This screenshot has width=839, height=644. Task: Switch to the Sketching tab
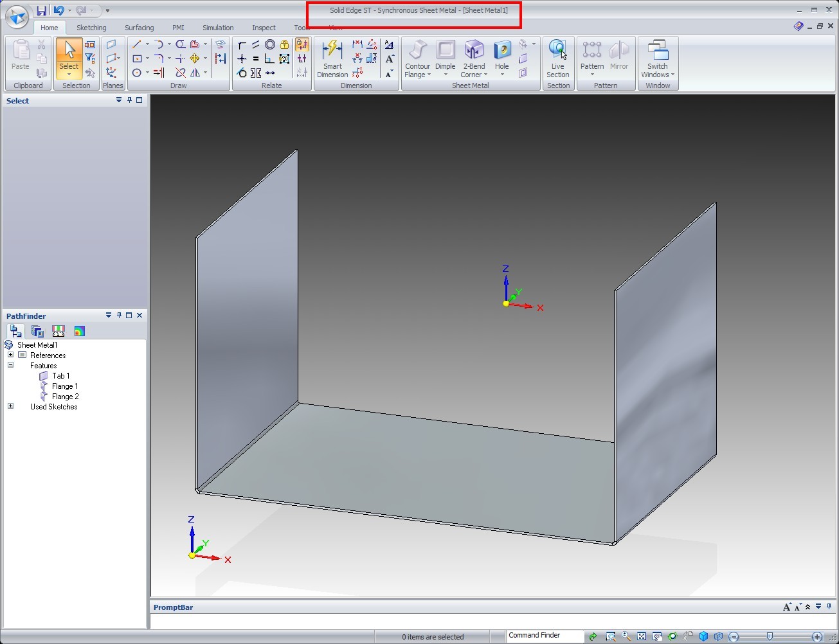click(91, 28)
